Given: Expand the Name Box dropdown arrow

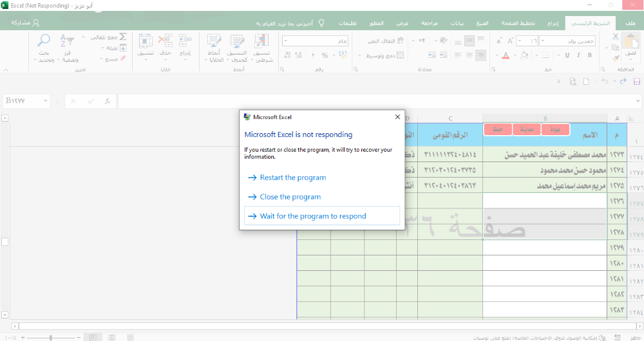Looking at the screenshot, I should (45, 101).
